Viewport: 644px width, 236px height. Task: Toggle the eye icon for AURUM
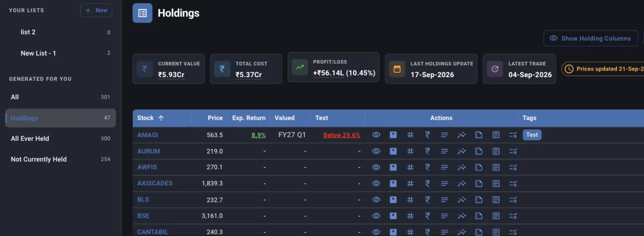coord(376,151)
